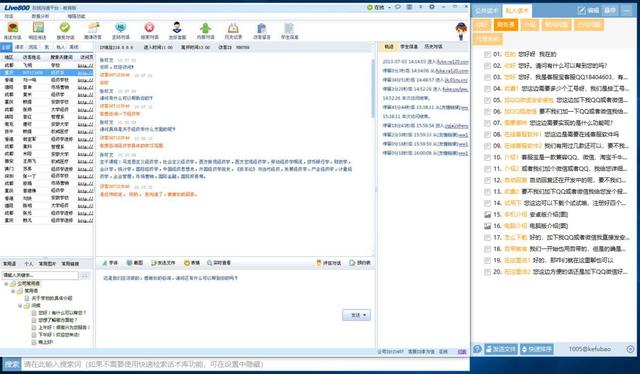Check the box for quick reply 07
The height and width of the screenshot is (374, 640).
(x=487, y=123)
